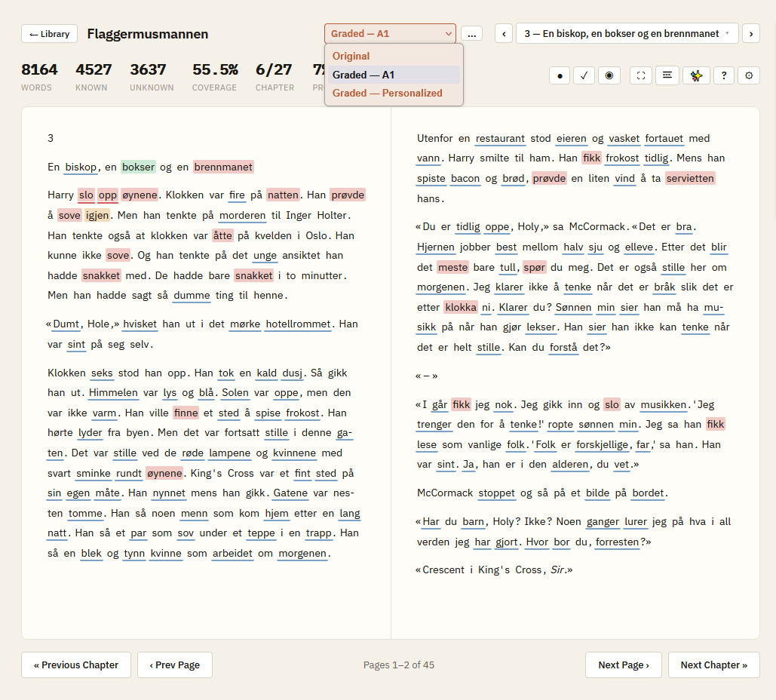Click the solid dot toolbar icon
The height and width of the screenshot is (700, 776).
tap(560, 75)
